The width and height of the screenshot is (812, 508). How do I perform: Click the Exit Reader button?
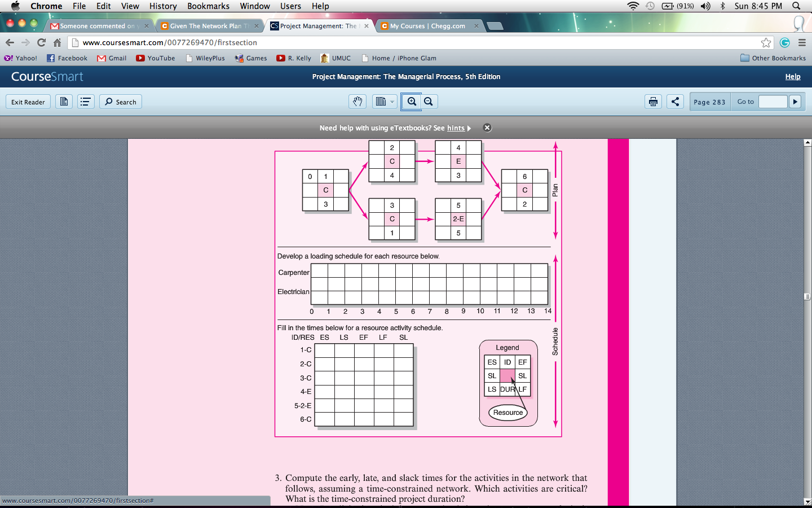click(x=28, y=102)
